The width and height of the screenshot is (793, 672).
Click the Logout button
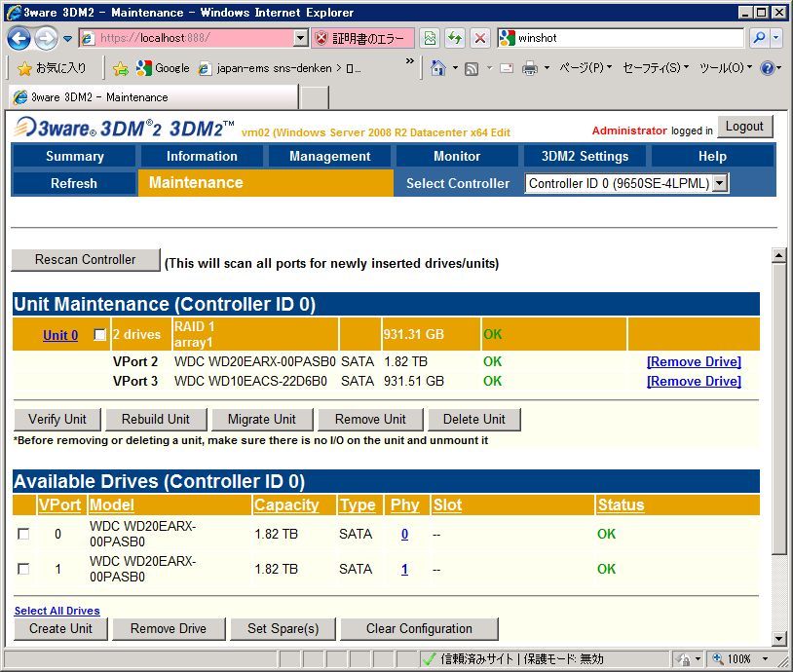point(744,127)
